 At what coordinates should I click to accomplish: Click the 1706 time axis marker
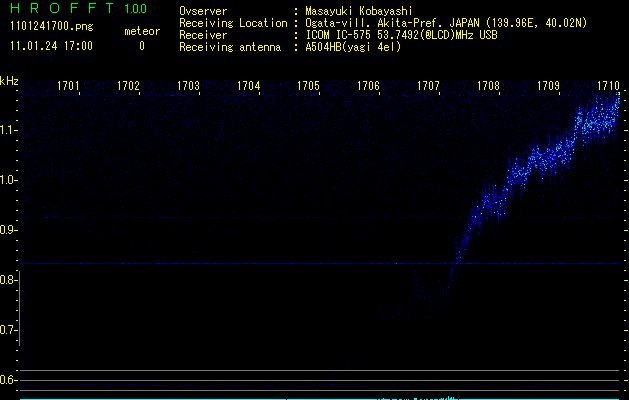coord(368,86)
